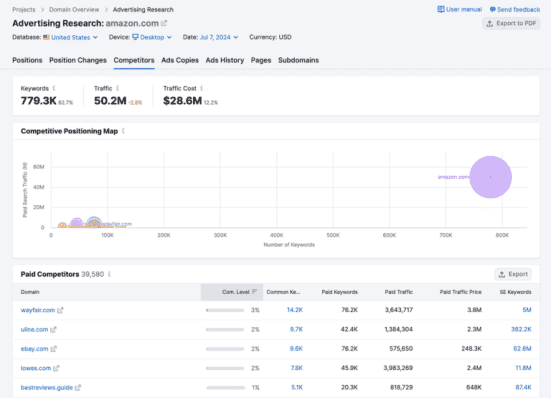The width and height of the screenshot is (551, 398).
Task: Sort by Paid Traffic column header
Action: tap(398, 292)
